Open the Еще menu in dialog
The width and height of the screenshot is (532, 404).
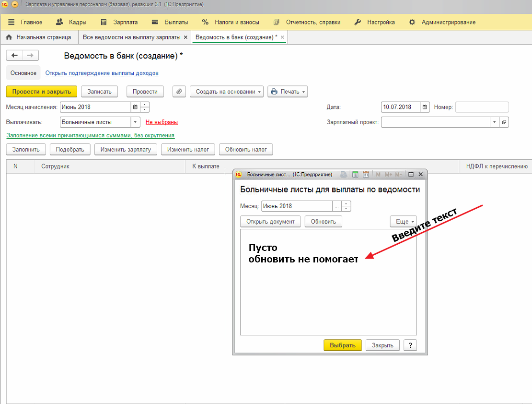(403, 222)
